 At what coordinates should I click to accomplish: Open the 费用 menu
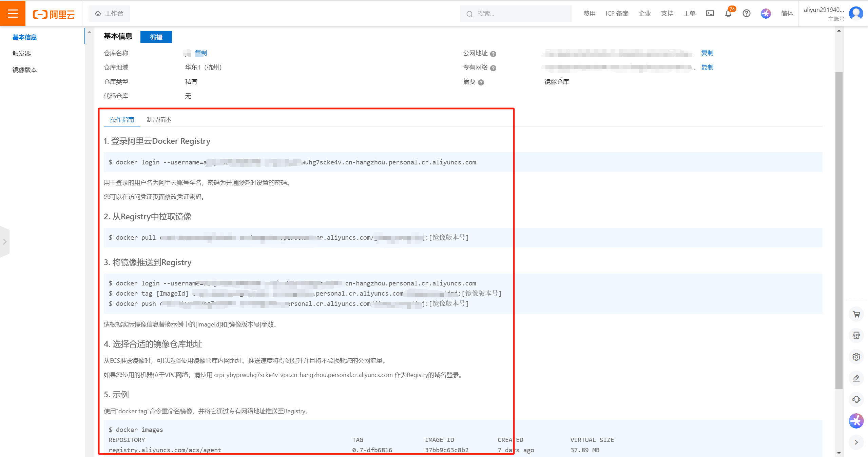click(x=589, y=14)
